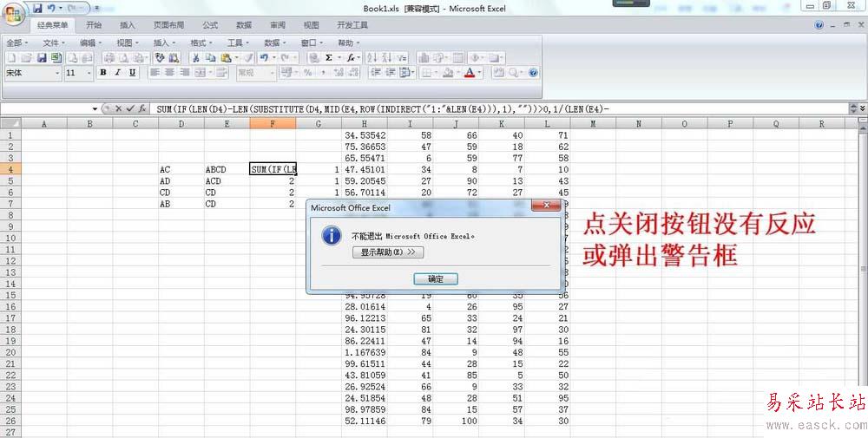The width and height of the screenshot is (868, 438).
Task: Click the Sort Descending icon
Action: [x=386, y=57]
